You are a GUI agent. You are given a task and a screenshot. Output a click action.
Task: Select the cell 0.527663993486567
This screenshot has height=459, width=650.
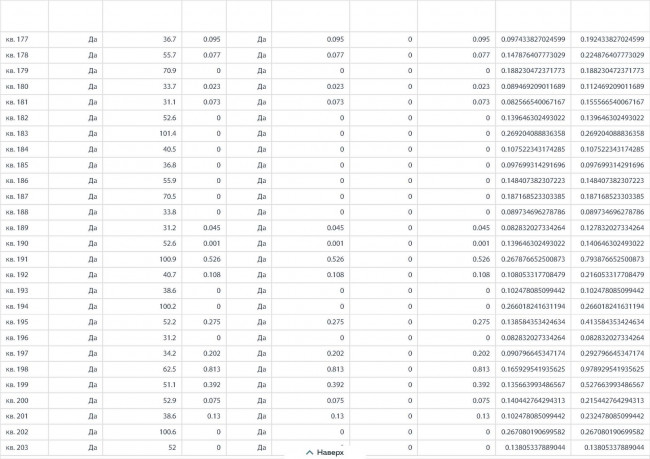[612, 385]
